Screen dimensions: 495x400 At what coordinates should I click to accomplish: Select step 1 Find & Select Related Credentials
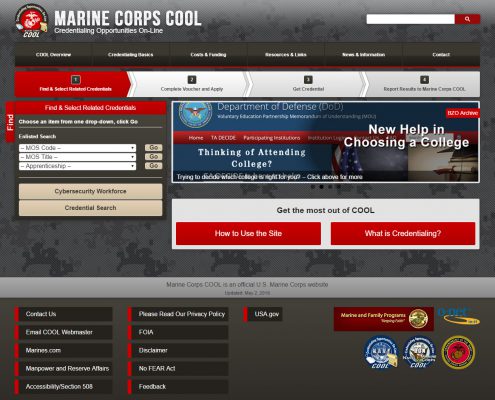point(73,84)
